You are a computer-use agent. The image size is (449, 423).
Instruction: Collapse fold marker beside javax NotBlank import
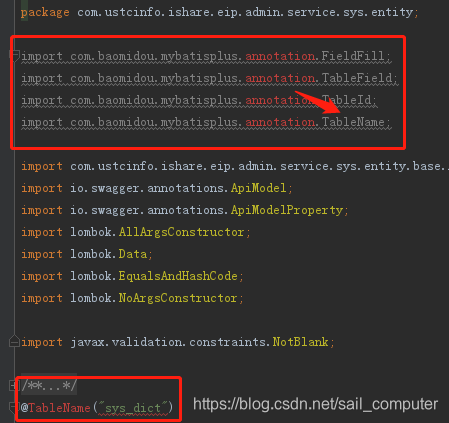point(14,342)
